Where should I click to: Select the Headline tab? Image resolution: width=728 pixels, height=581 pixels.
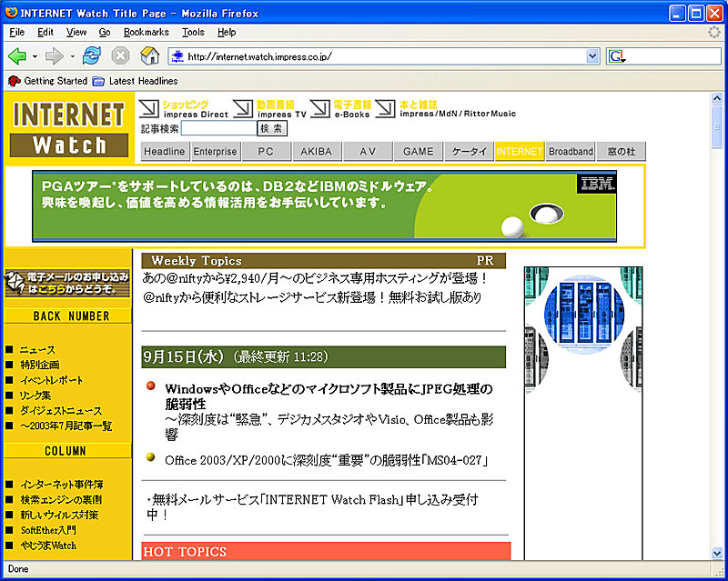point(165,151)
